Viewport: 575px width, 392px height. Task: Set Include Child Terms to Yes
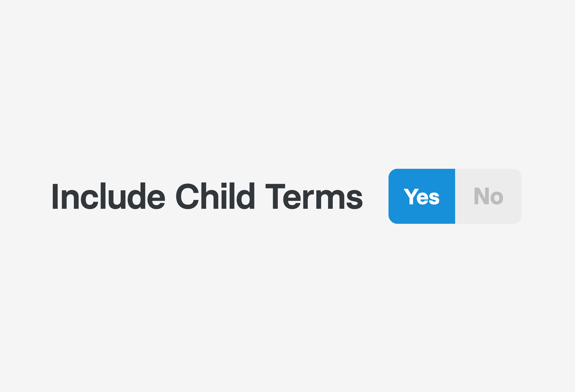click(422, 196)
